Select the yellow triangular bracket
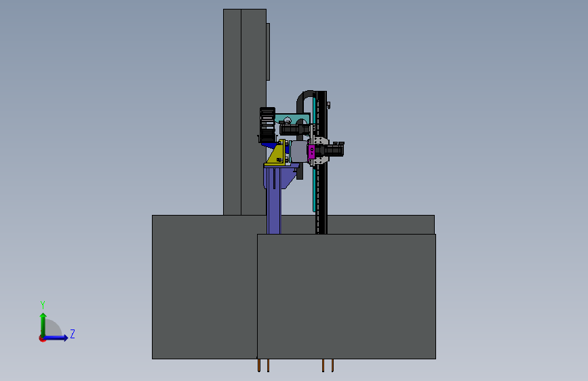The width and height of the screenshot is (588, 381). point(276,155)
